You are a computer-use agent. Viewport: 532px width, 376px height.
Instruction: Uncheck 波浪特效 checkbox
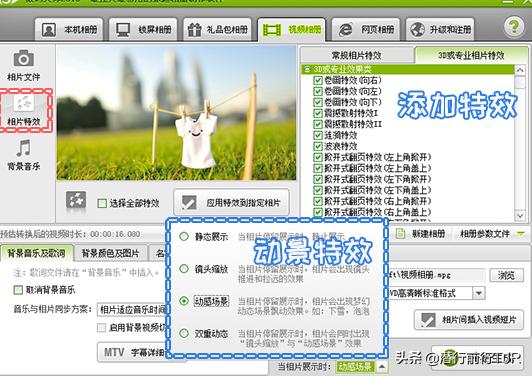click(x=318, y=146)
